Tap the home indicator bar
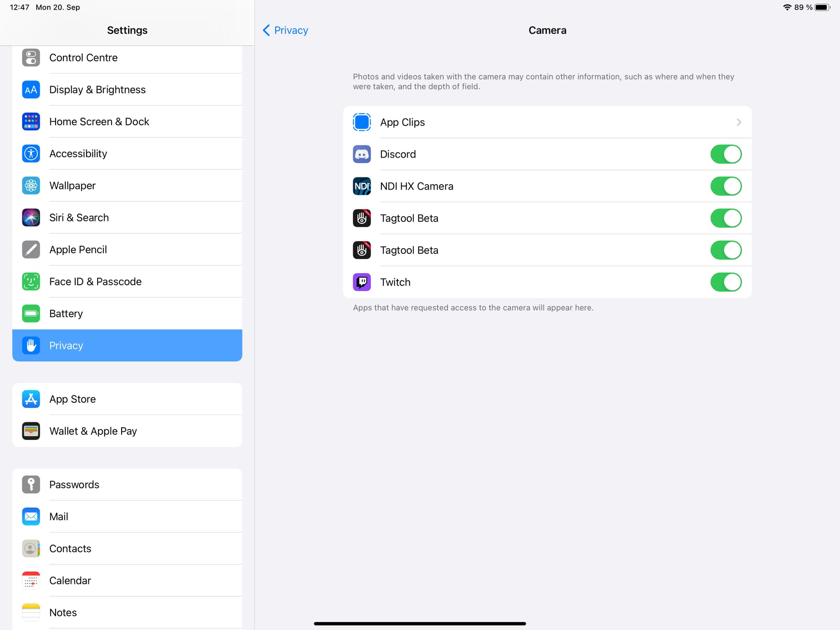The image size is (840, 630). click(x=420, y=623)
